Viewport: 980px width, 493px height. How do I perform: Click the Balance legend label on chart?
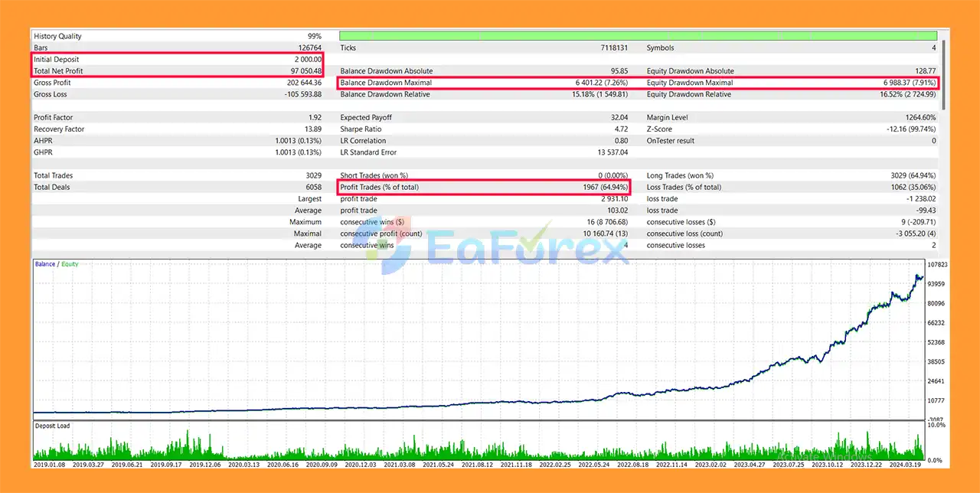[x=45, y=264]
